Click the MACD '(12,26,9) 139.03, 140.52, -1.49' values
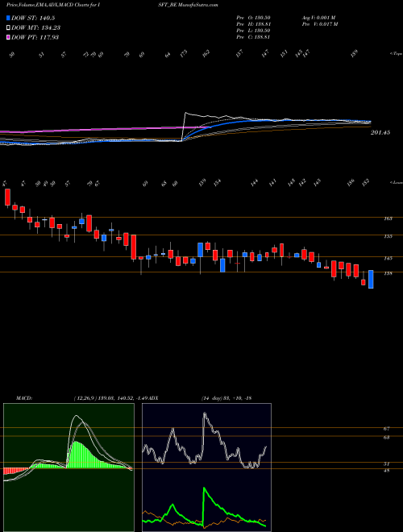Image resolution: width=403 pixels, height=532 pixels. coord(111,397)
